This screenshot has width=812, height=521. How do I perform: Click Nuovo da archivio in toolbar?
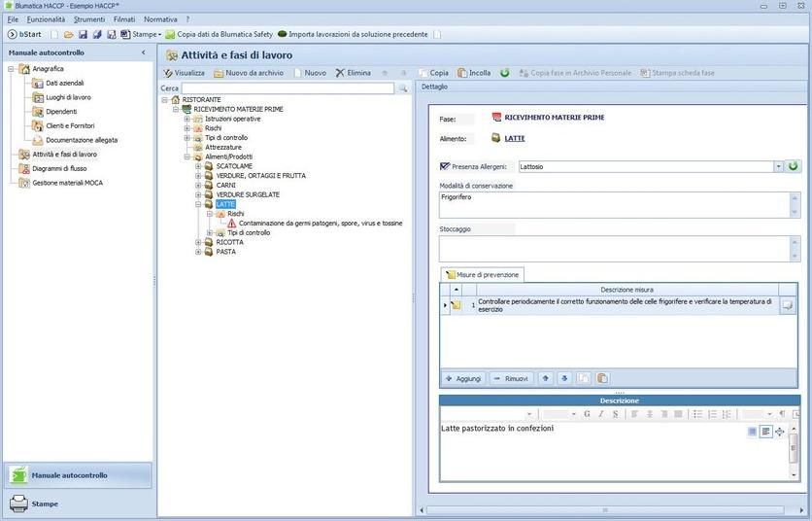click(249, 73)
